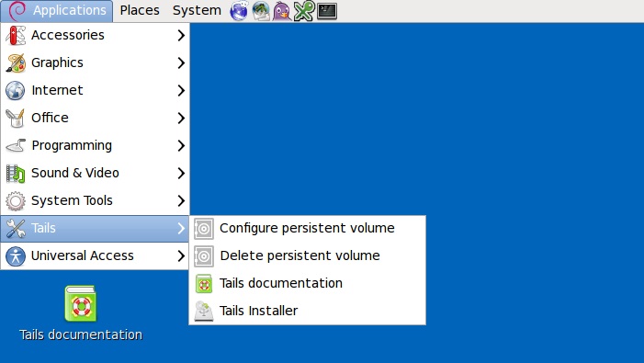644x363 pixels.
Task: Open the System menu
Action: pyautogui.click(x=197, y=11)
